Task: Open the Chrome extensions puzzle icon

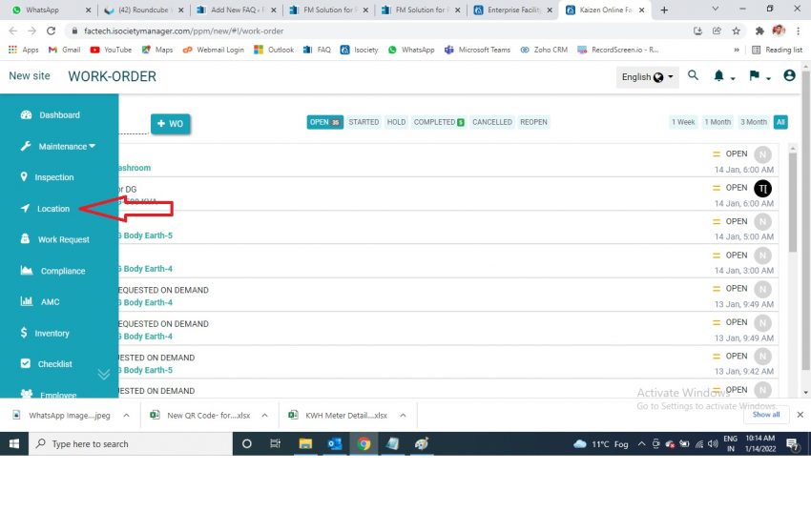Action: pyautogui.click(x=759, y=31)
